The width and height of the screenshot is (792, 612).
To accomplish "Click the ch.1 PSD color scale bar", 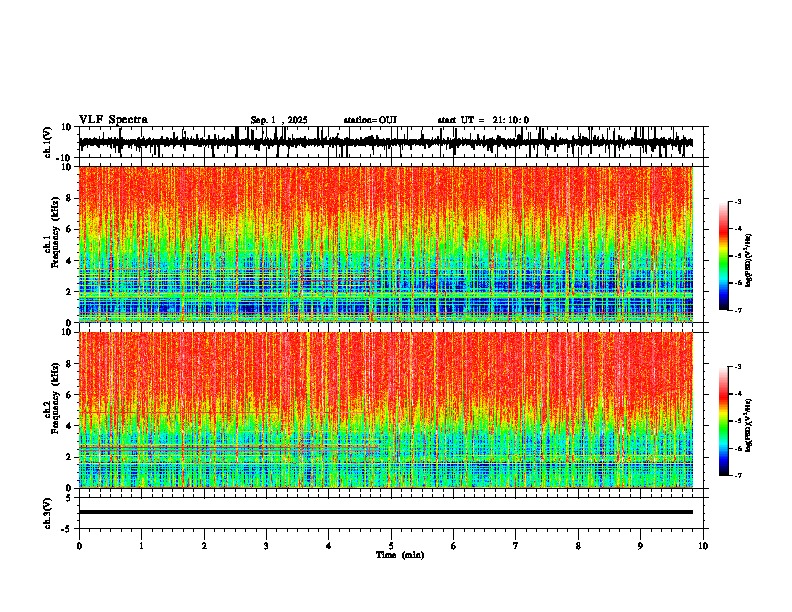I will tap(724, 256).
